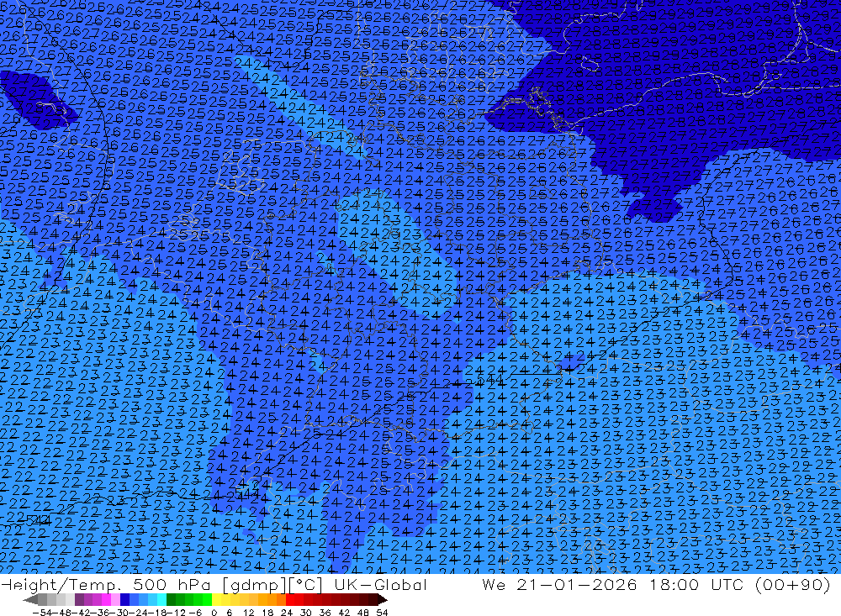
Task: Click the positive "48" legend value
Action: tap(363, 613)
